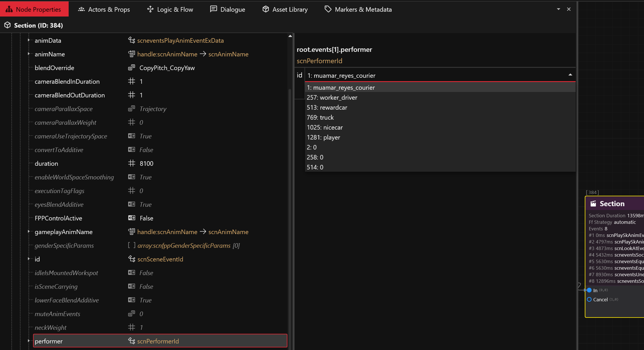Toggle the isSceneCarrying False value

[x=146, y=286]
